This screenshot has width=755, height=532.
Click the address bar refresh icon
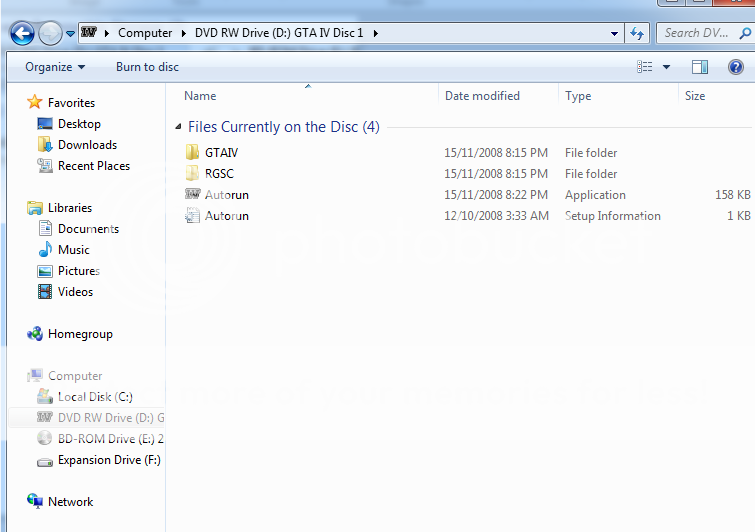click(x=637, y=33)
